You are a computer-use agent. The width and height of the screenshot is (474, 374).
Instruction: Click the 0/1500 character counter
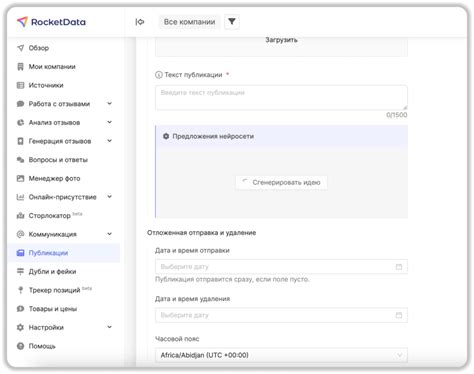point(397,115)
